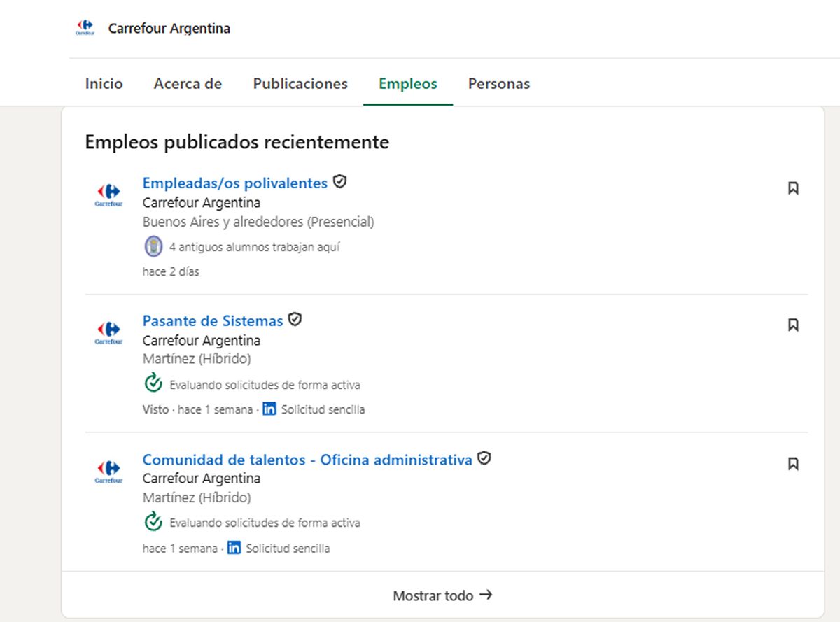Click Carrefour Argentina under Pasante de Sistemas
This screenshot has width=840, height=622.
click(202, 341)
